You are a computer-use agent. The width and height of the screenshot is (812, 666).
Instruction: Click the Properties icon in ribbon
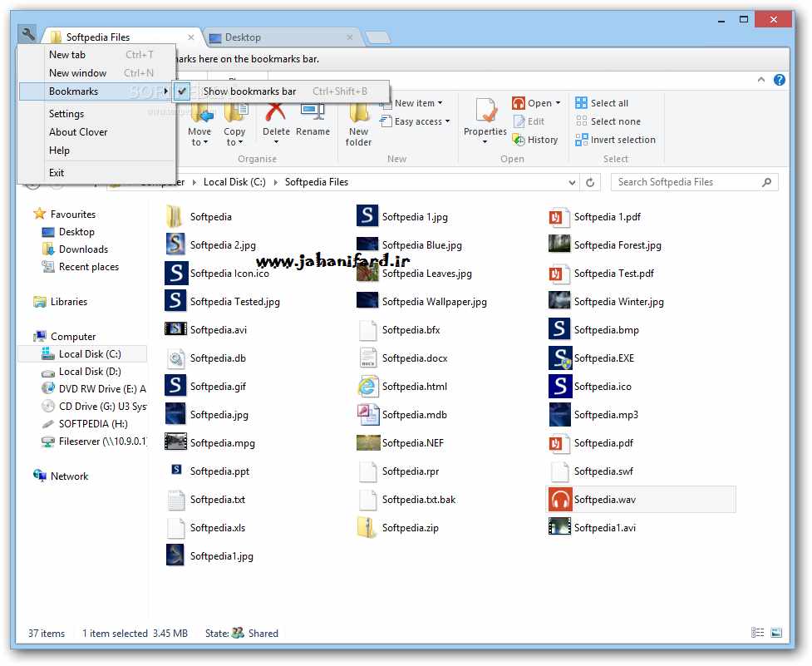click(x=485, y=111)
